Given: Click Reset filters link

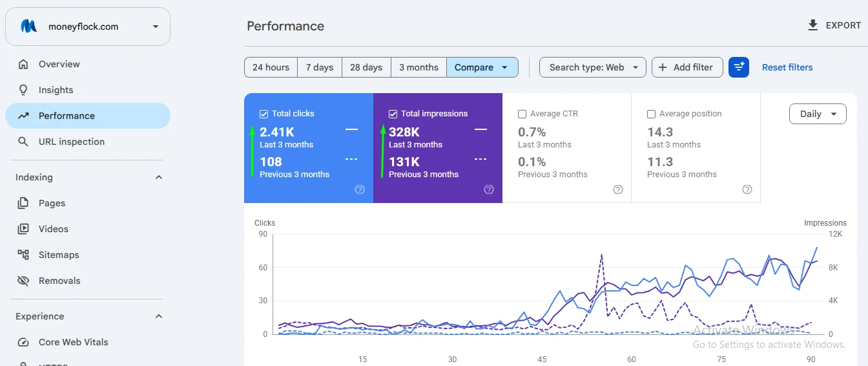Looking at the screenshot, I should click(787, 67).
